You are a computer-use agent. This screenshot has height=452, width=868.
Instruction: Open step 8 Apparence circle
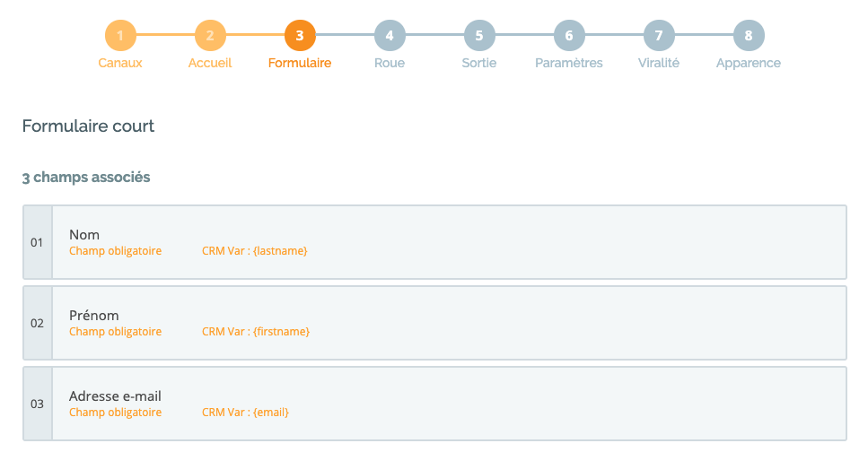coord(749,35)
